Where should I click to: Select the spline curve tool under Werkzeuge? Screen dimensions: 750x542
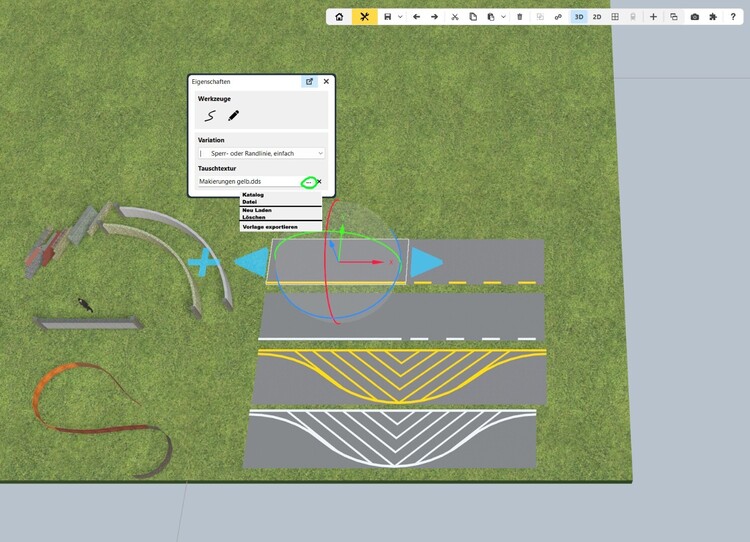(210, 116)
